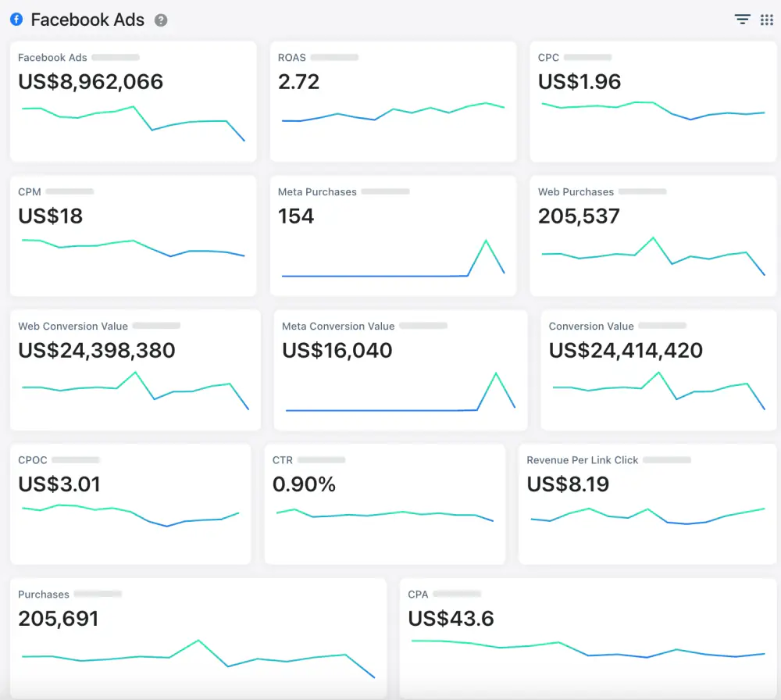
Task: Select the US$8,962,066 spend value
Action: (x=91, y=82)
